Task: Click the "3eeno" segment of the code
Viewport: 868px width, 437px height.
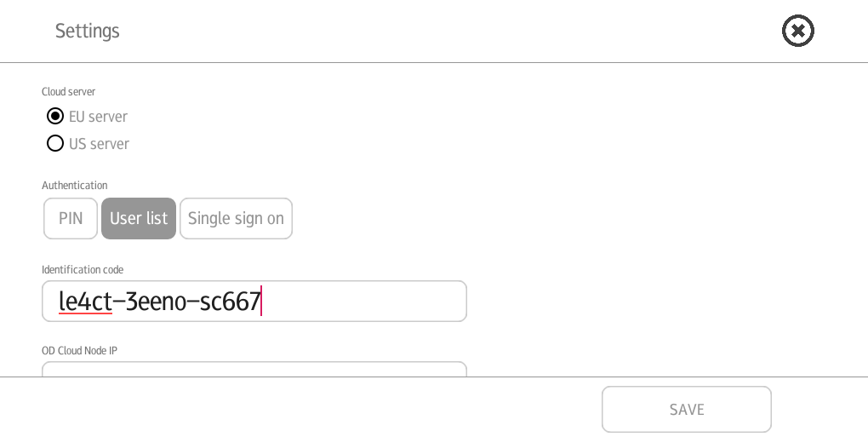Action: [x=156, y=302]
